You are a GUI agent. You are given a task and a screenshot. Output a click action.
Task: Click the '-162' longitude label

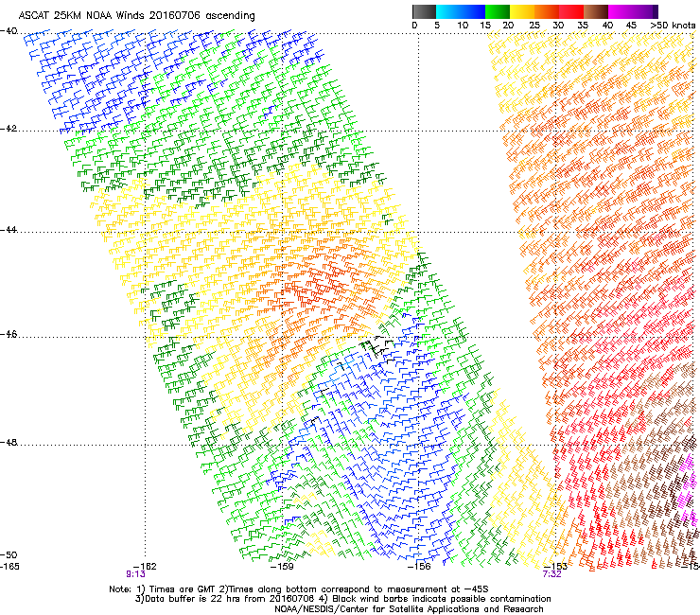tap(145, 567)
